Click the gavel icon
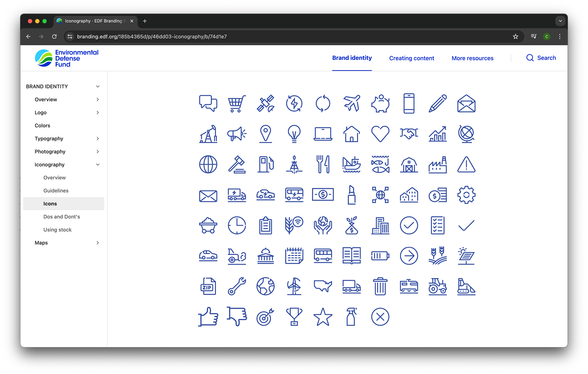The width and height of the screenshot is (588, 374). [x=236, y=165]
